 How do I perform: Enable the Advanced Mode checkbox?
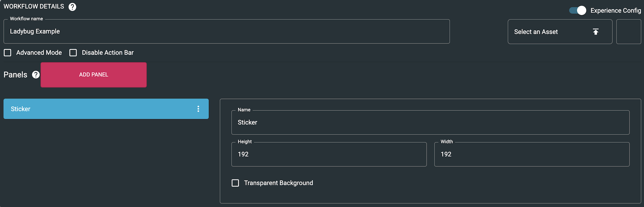point(8,53)
